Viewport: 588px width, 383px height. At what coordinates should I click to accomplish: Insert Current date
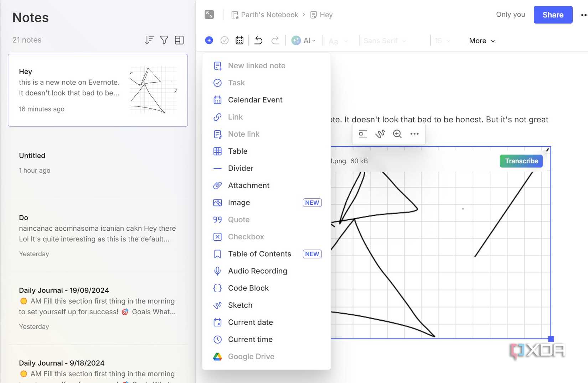pos(266,322)
